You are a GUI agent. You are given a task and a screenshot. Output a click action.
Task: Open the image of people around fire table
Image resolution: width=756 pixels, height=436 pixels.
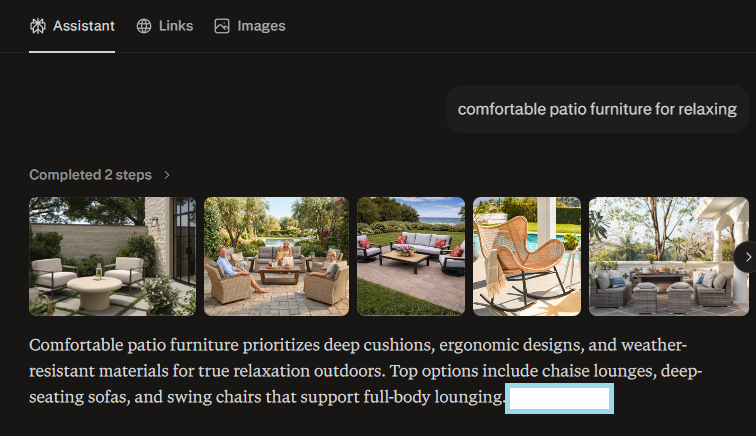pos(277,257)
